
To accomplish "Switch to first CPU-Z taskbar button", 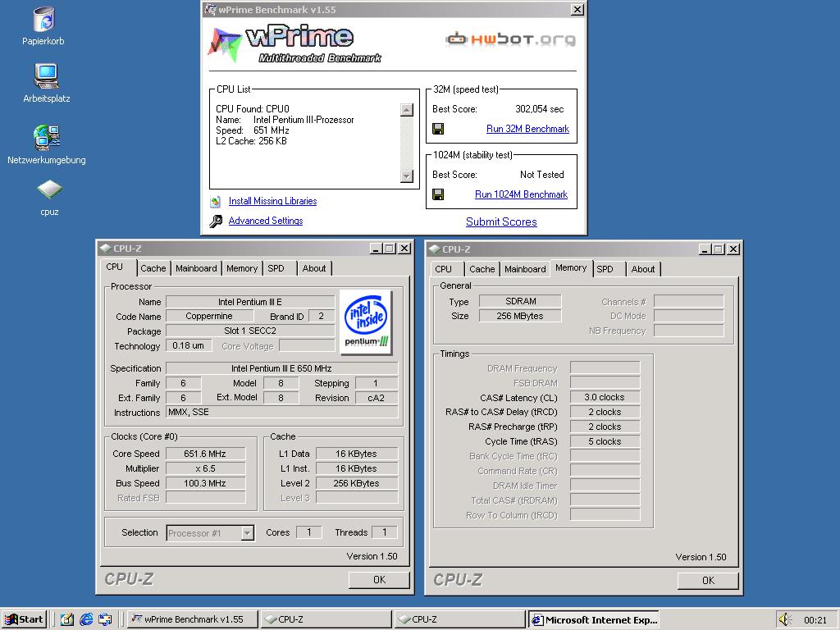I will (326, 619).
